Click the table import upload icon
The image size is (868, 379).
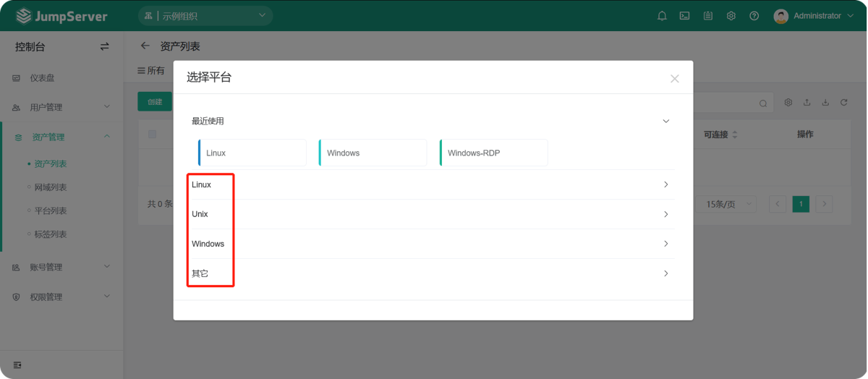pyautogui.click(x=807, y=103)
